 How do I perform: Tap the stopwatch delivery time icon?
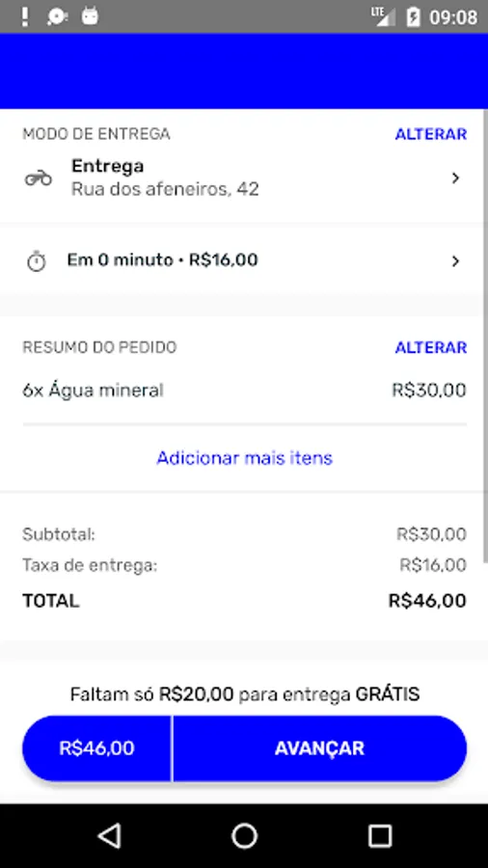(x=37, y=260)
